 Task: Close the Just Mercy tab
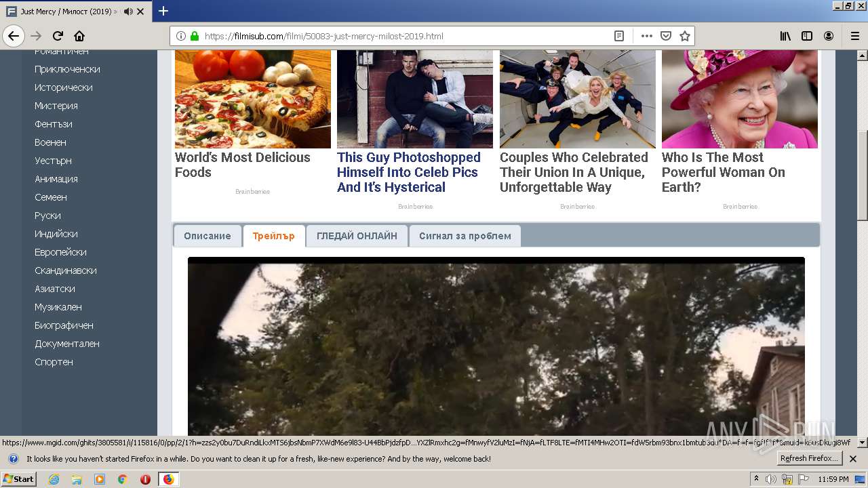click(x=140, y=12)
